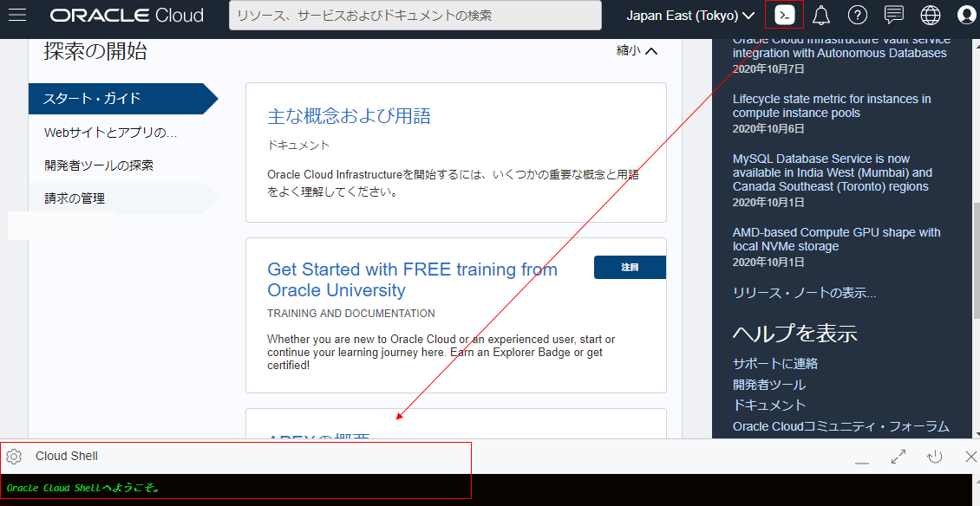The image size is (980, 506).
Task: Open the support chat icon
Action: click(894, 16)
